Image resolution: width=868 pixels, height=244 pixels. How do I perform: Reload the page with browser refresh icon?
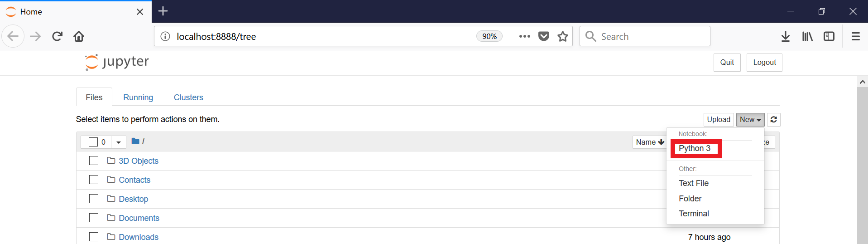click(57, 36)
